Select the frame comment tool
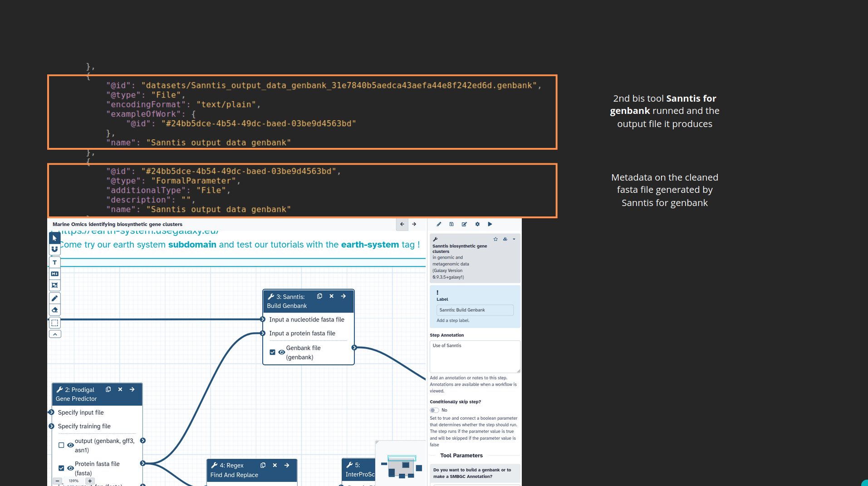Image resolution: width=868 pixels, height=486 pixels. pos(55,285)
